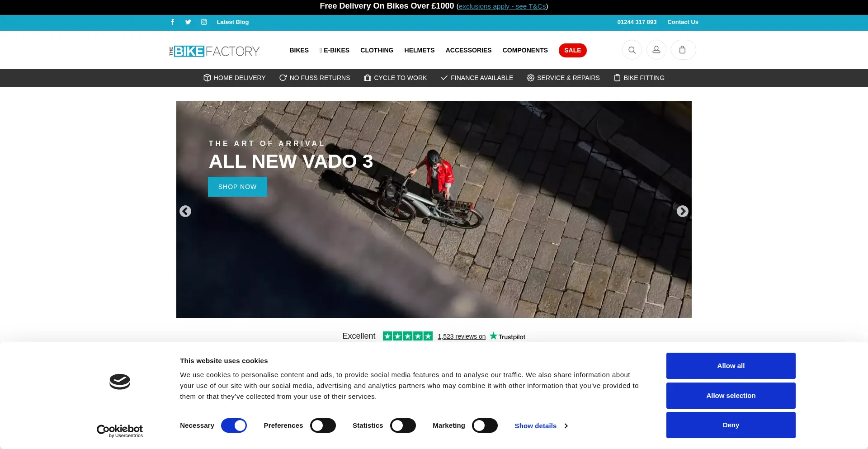Expand Show details for cookies

pos(541,426)
